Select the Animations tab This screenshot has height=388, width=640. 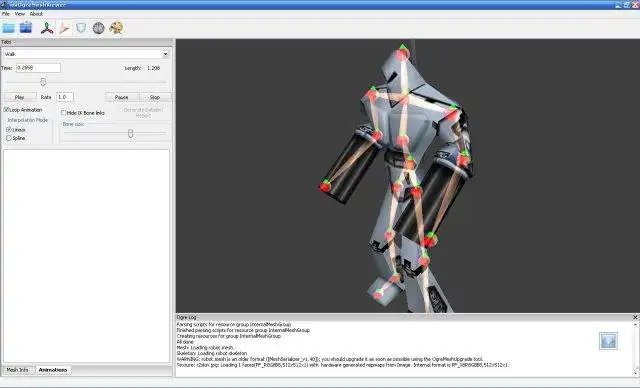53,370
